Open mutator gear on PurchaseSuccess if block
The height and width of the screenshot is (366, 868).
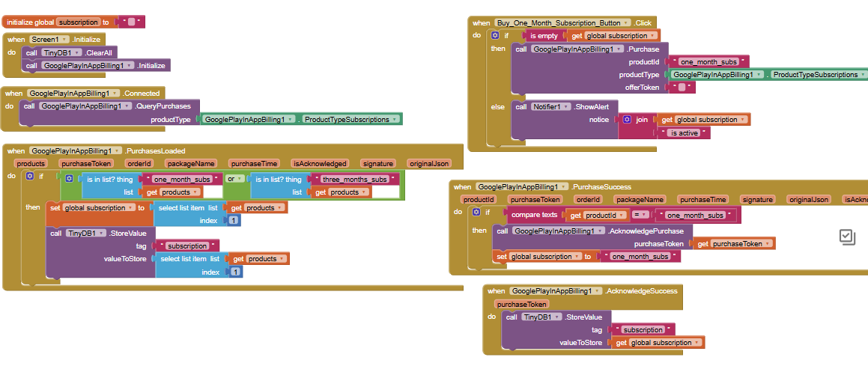(476, 213)
